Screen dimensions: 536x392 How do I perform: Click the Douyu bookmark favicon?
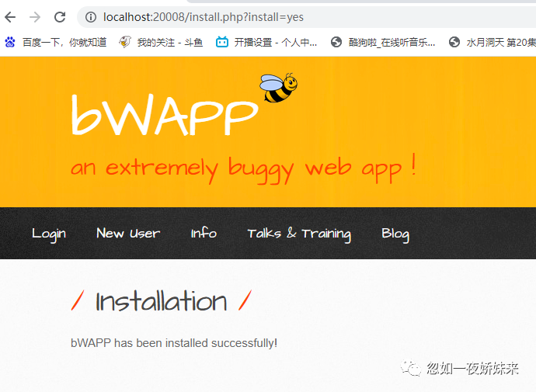[x=125, y=42]
